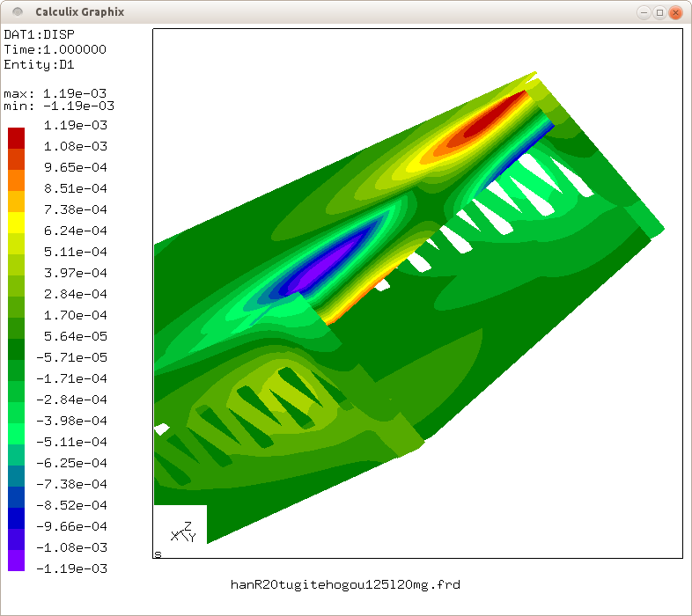
Task: Click the legend value -6.25e-04
Action: [x=71, y=464]
